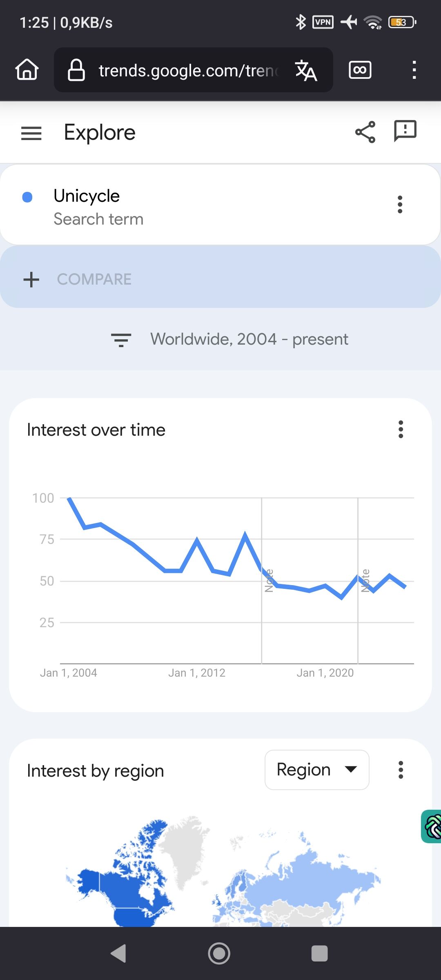Open Interest by region options menu

click(x=401, y=770)
